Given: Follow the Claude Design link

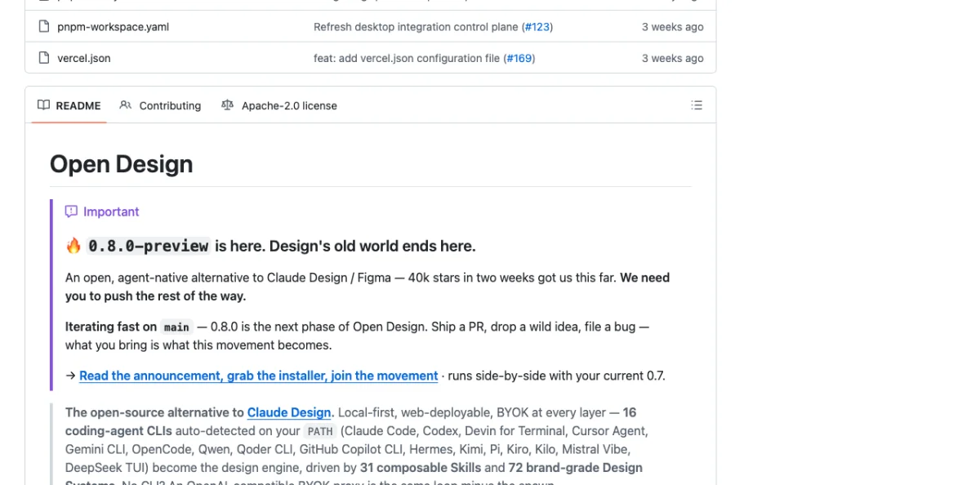Looking at the screenshot, I should [x=289, y=412].
